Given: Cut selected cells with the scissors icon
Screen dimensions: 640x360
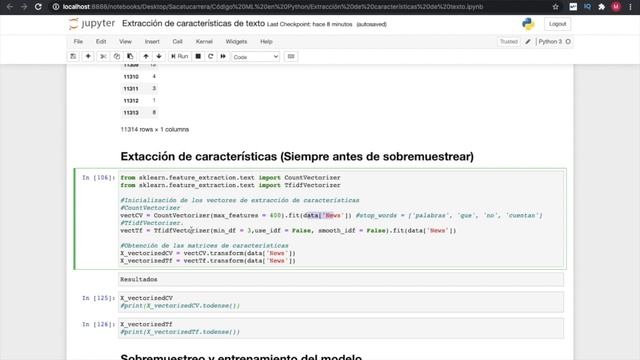Looking at the screenshot, I should coord(103,56).
